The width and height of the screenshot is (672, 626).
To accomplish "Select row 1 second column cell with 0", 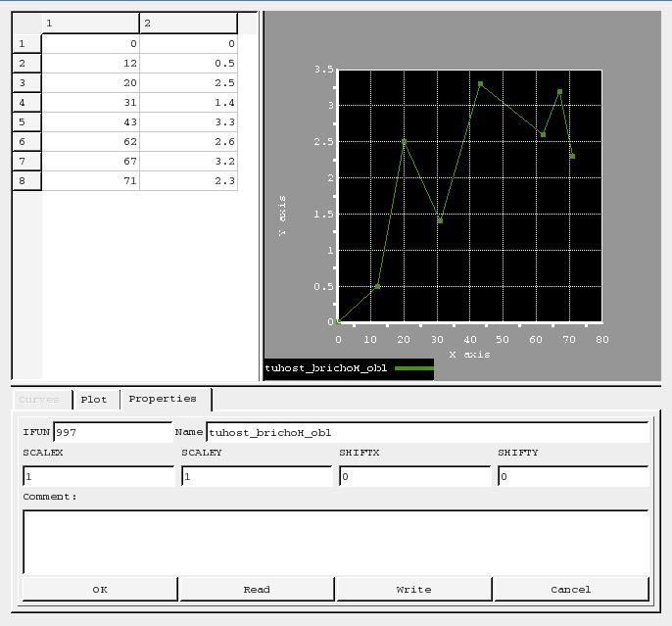I will click(x=188, y=44).
